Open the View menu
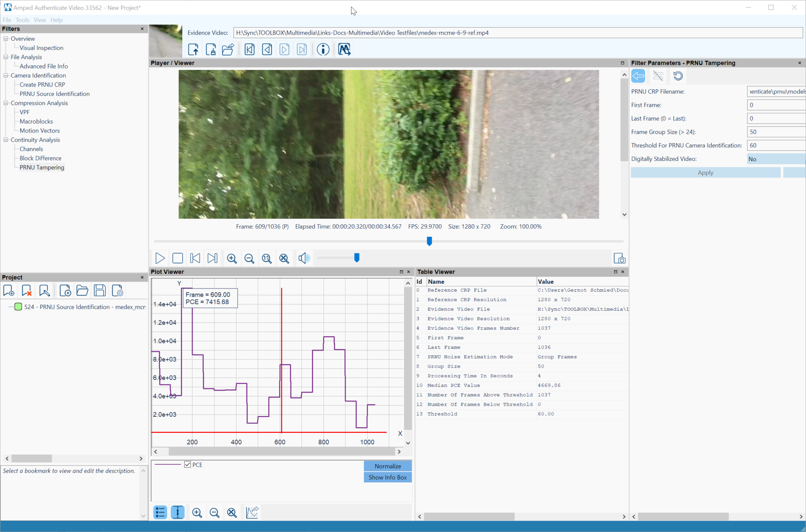Screen dimensions: 806x532 [39, 20]
